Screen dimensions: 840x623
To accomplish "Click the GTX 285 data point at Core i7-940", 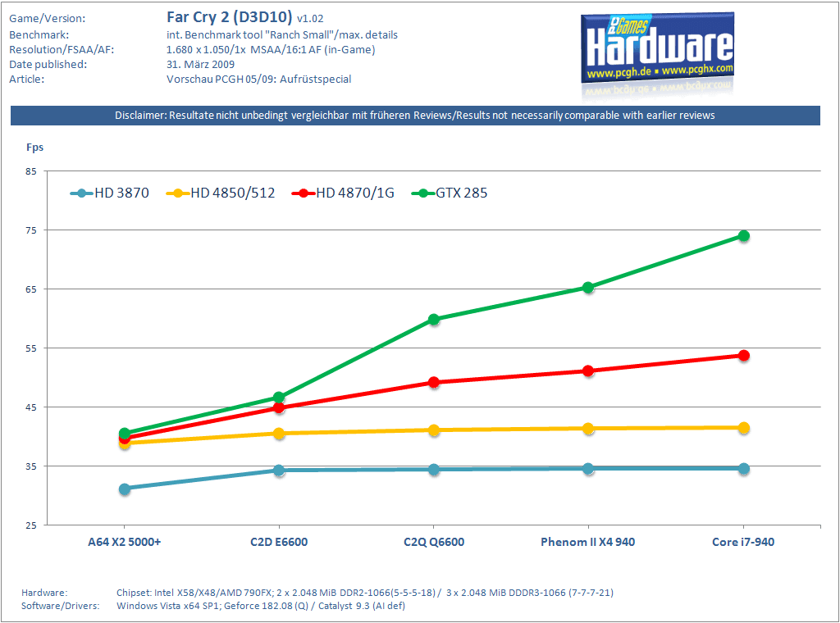I will 743,236.
